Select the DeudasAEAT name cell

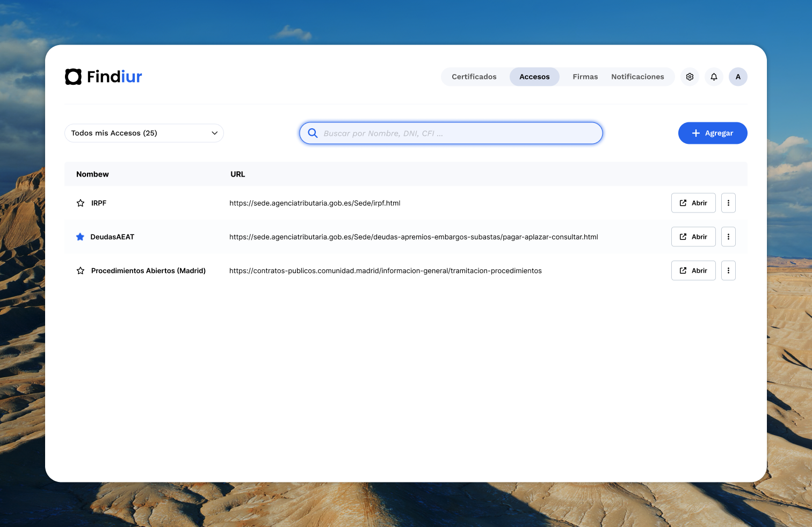[x=112, y=237]
